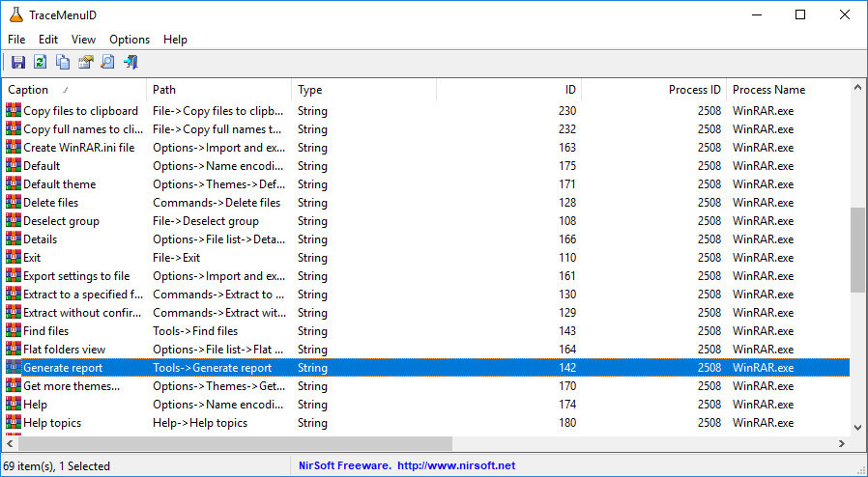The height and width of the screenshot is (477, 868).
Task: Click the WinRAR icon beside Generate report
Action: click(14, 368)
